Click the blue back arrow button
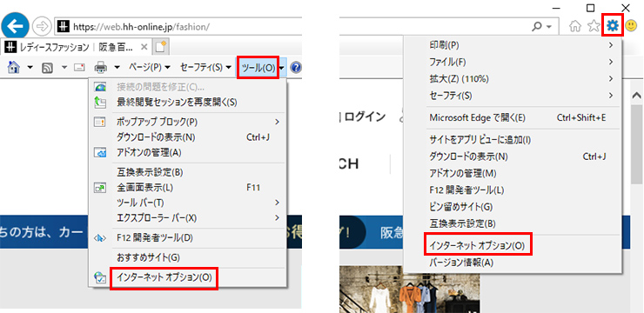Image resolution: width=644 pixels, height=313 pixels. pyautogui.click(x=15, y=27)
